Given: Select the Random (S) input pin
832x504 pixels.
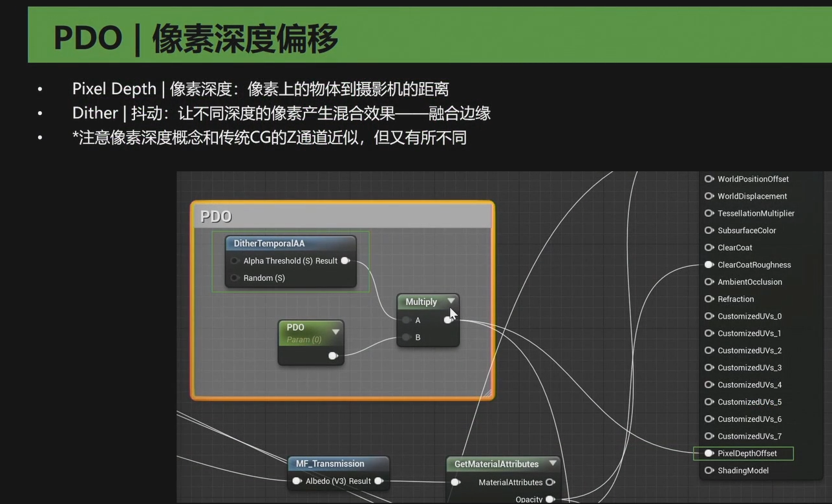Looking at the screenshot, I should (x=235, y=278).
